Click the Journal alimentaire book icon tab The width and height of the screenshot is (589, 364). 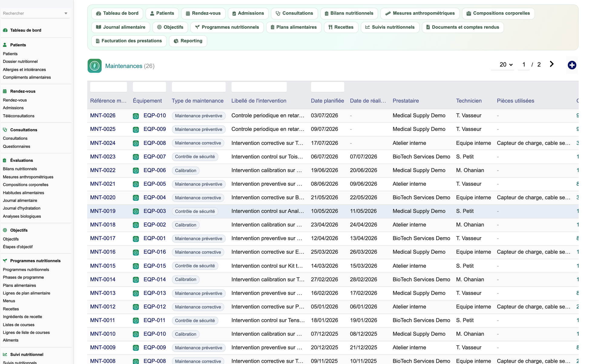[x=98, y=27]
